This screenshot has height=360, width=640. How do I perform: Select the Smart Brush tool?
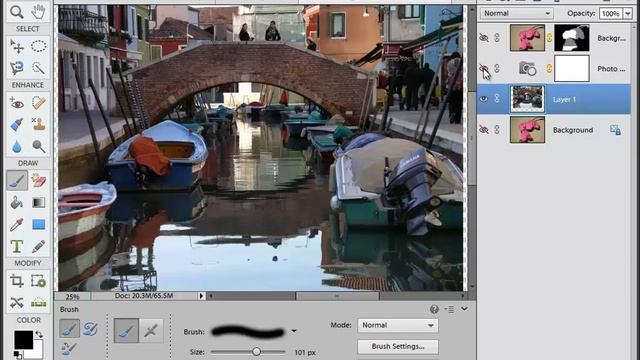17,124
